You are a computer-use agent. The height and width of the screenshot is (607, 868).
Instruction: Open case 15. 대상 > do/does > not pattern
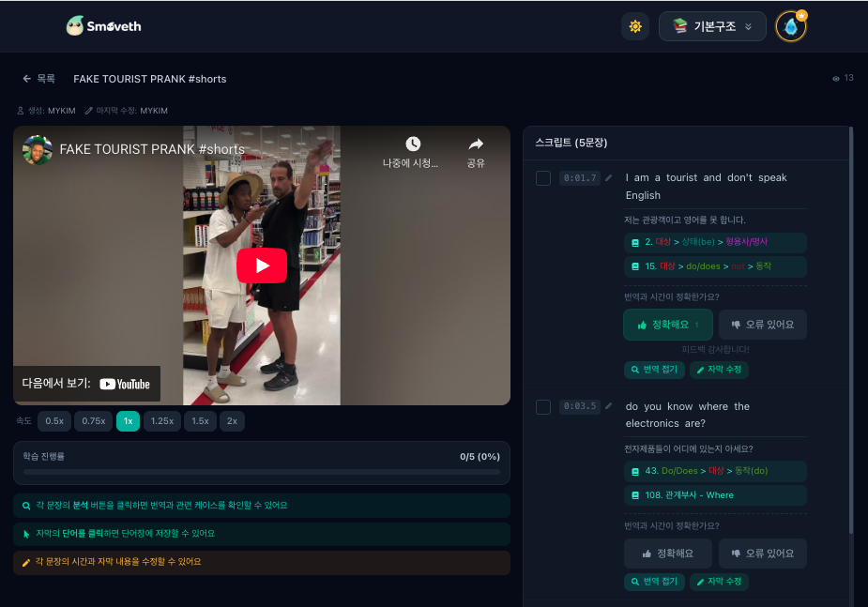[715, 266]
